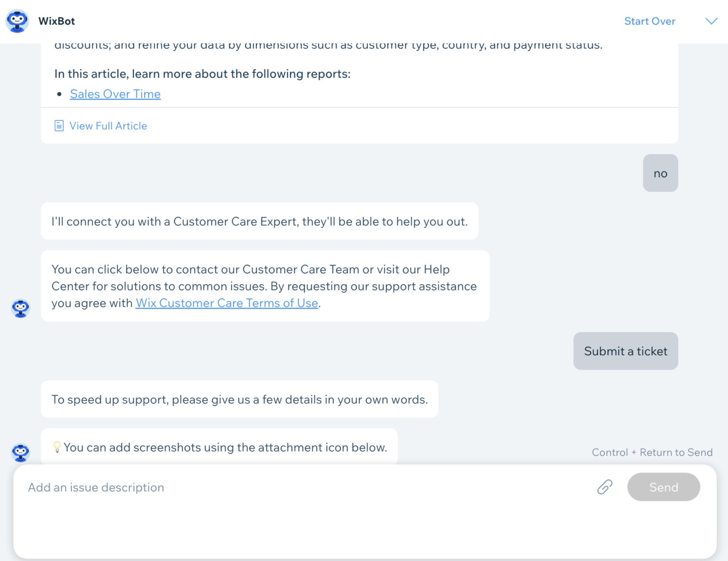Click View Full Article
The height and width of the screenshot is (561, 728).
pos(108,126)
